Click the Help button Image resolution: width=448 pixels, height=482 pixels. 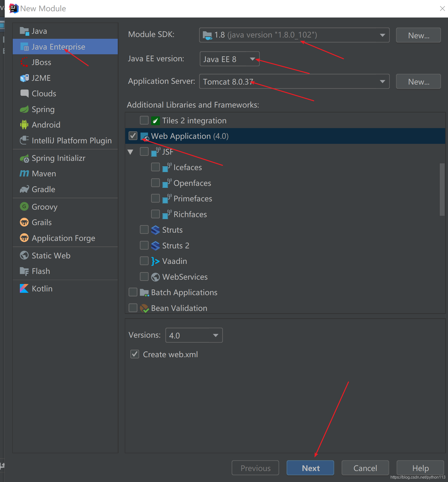[x=420, y=468]
